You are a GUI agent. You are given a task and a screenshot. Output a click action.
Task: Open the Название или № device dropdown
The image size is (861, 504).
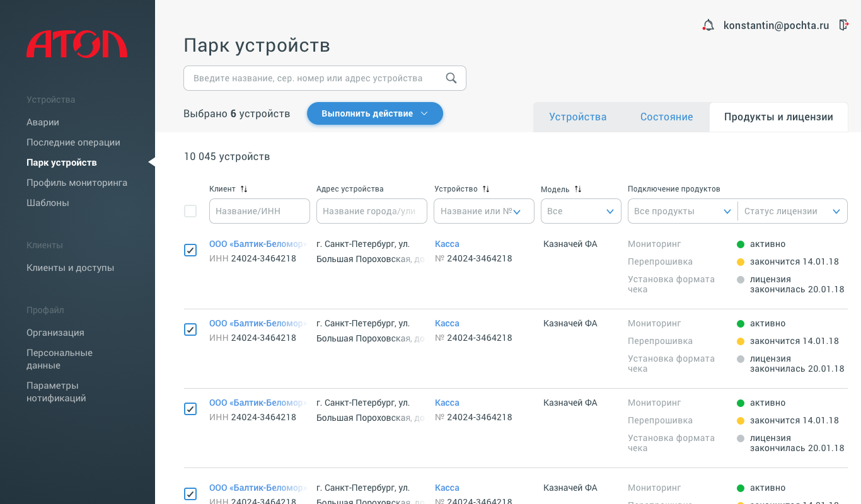pyautogui.click(x=484, y=211)
